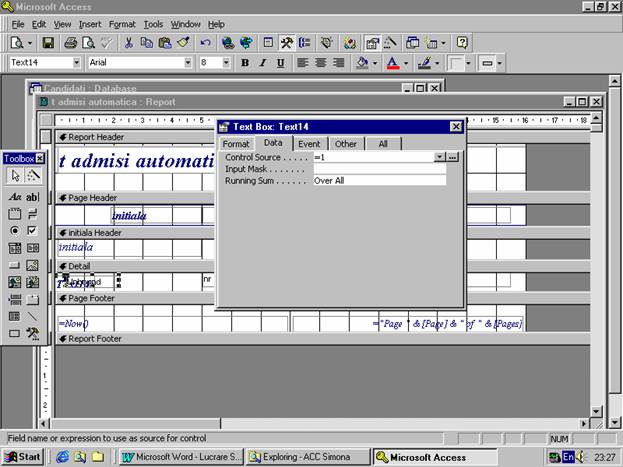Click the Font/Fore Color red A button

(x=391, y=63)
